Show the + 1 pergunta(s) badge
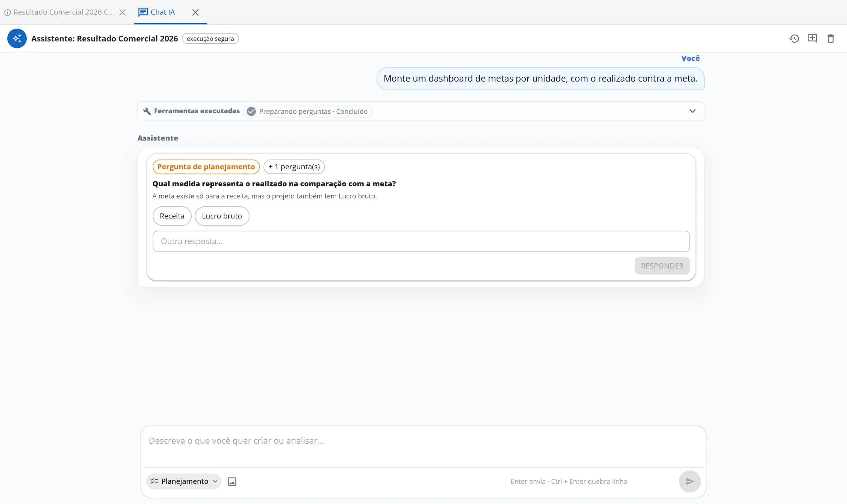847x504 pixels. (294, 167)
